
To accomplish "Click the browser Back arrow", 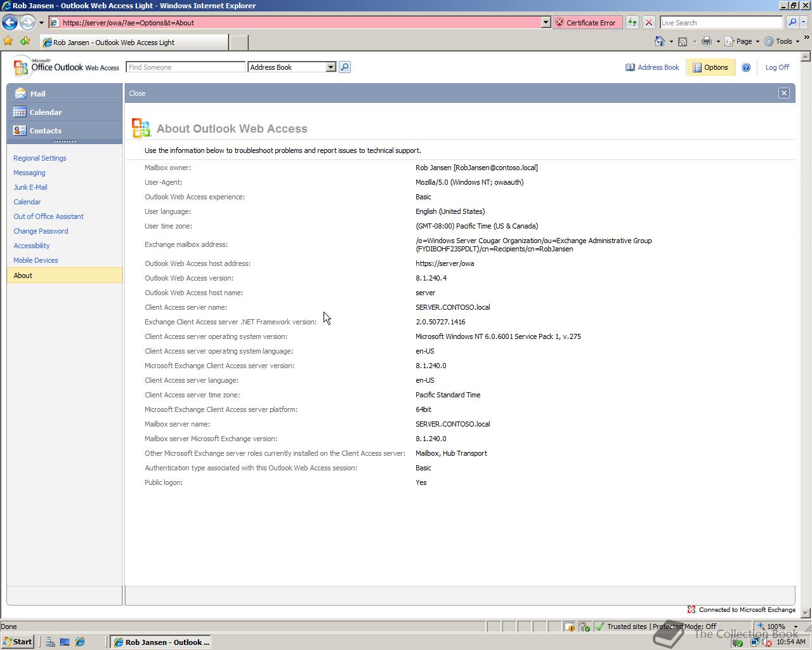I will click(10, 22).
